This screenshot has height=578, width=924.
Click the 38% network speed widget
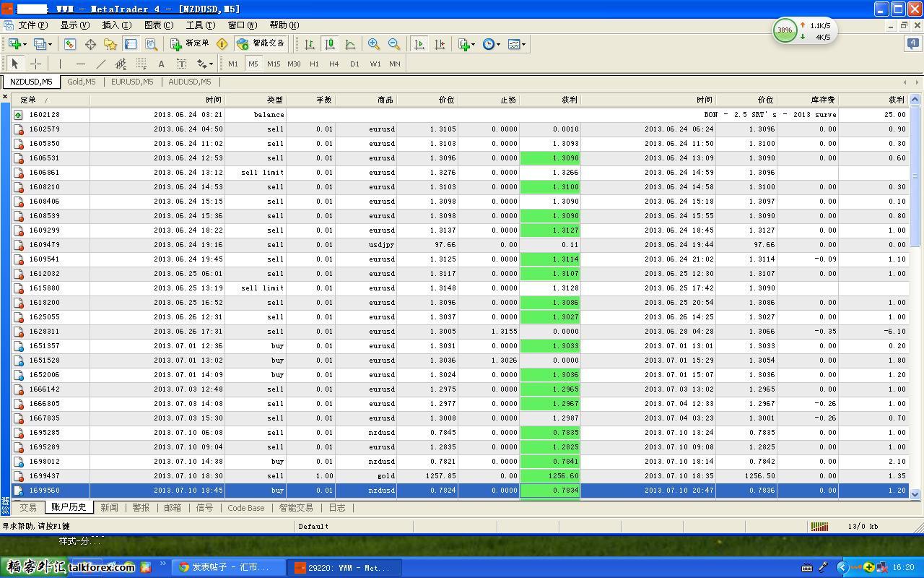click(805, 31)
